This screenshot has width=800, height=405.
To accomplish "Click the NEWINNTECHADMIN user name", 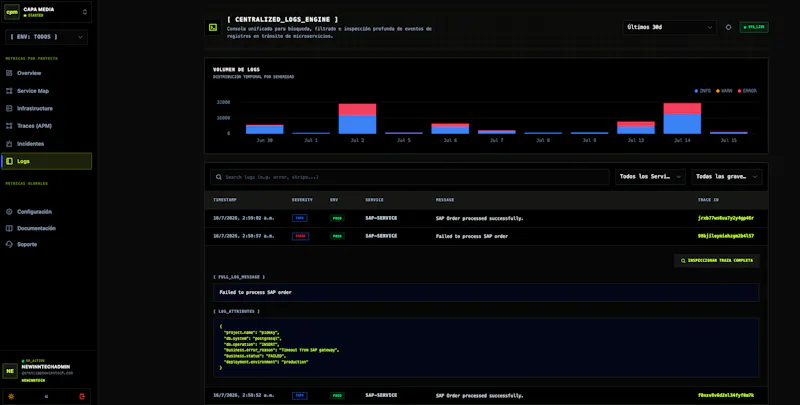I will [46, 367].
